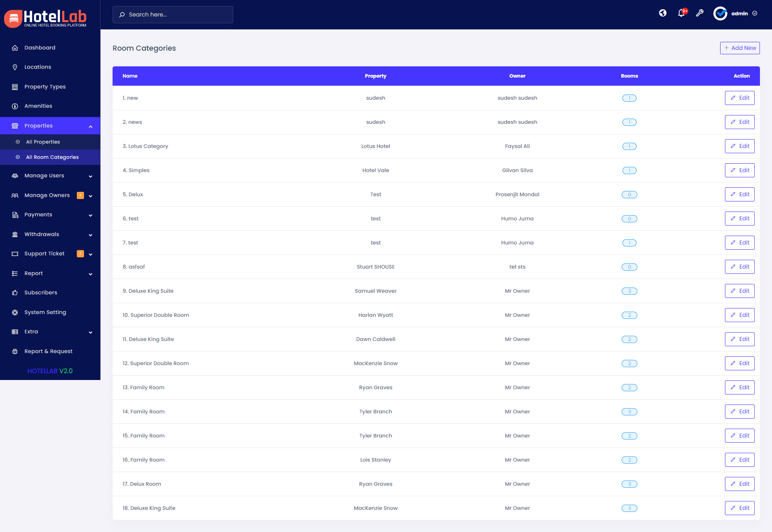Viewport: 772px width, 532px height.
Task: Click the Amenities sidebar icon
Action: (15, 106)
